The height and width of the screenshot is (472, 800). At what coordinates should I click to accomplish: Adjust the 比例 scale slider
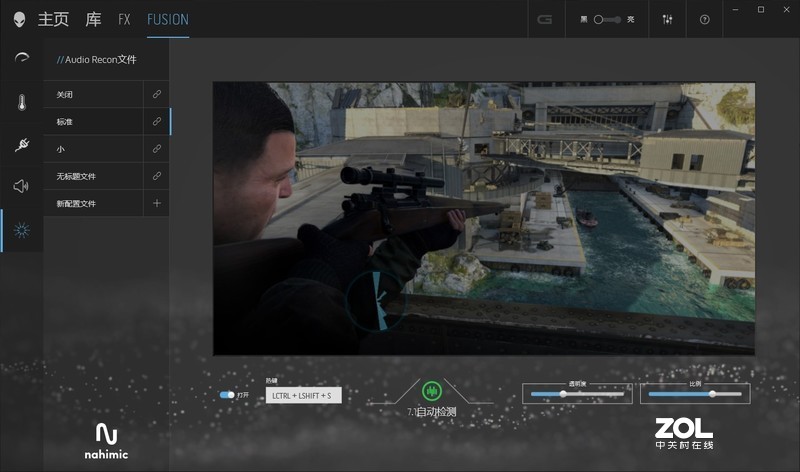point(695,394)
